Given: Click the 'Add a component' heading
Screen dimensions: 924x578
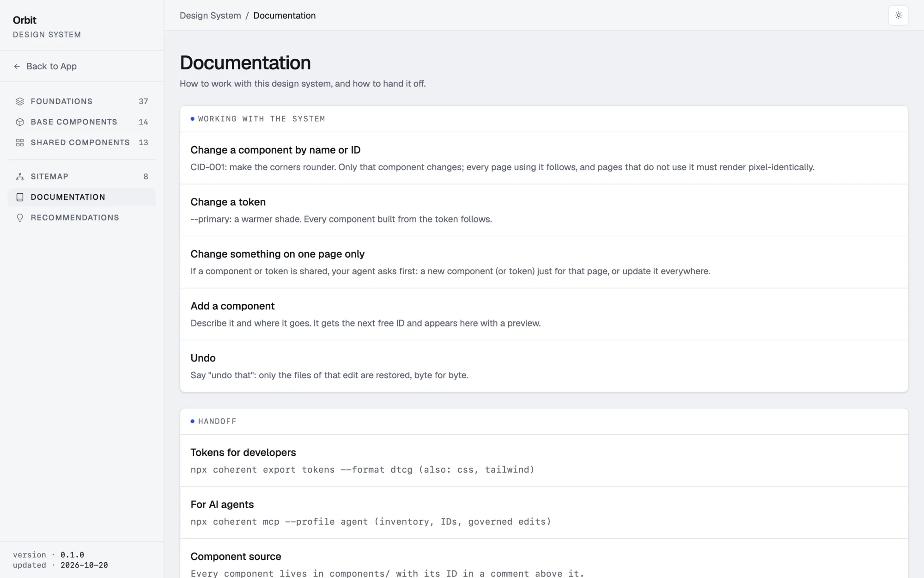Looking at the screenshot, I should 232,306.
